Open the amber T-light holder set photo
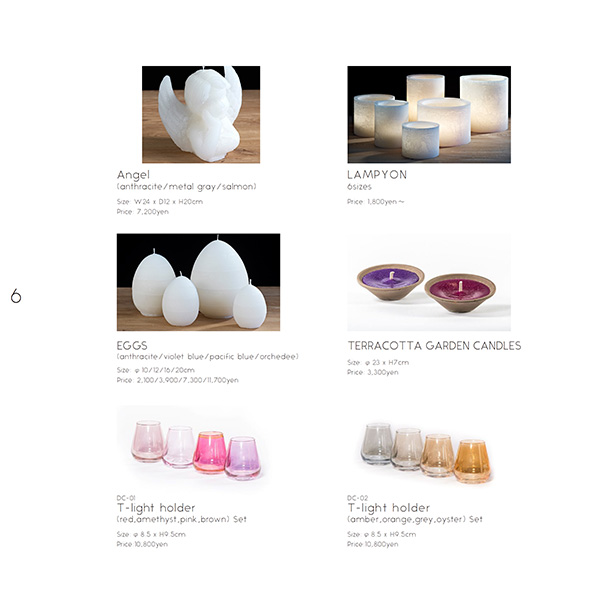The width and height of the screenshot is (600, 600). [427, 452]
